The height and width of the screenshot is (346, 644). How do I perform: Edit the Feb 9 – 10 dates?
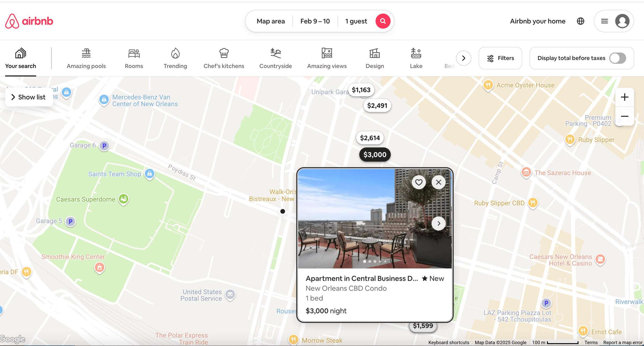pyautogui.click(x=315, y=21)
